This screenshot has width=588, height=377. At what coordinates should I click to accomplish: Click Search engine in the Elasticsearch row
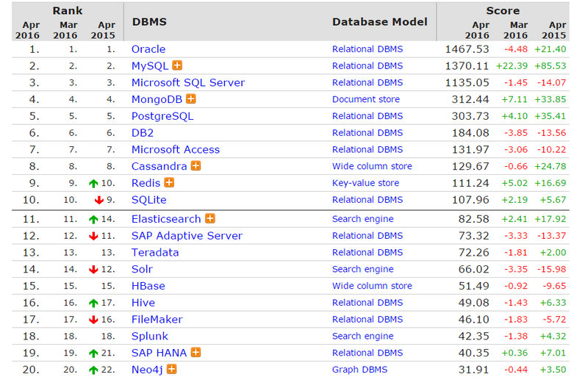click(362, 219)
